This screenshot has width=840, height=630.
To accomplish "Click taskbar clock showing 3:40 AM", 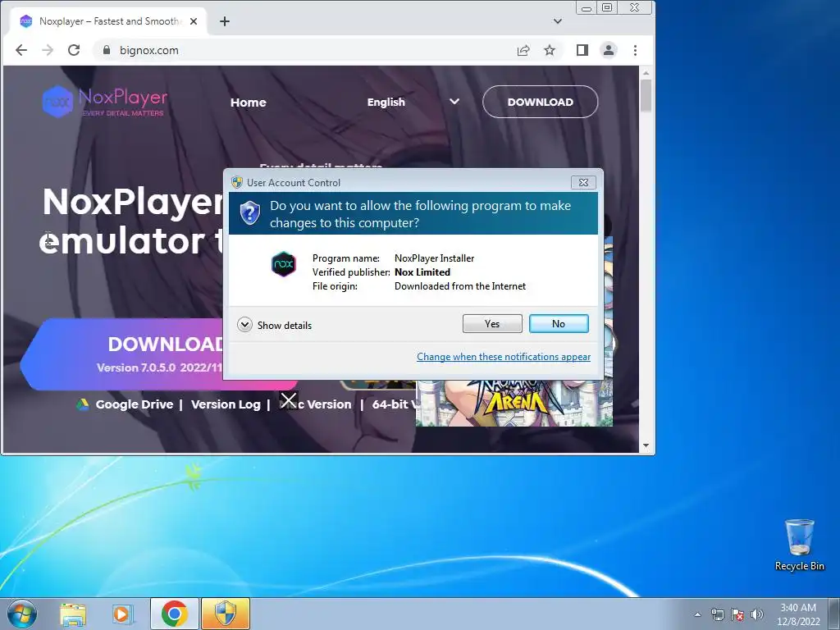I will pos(798,614).
